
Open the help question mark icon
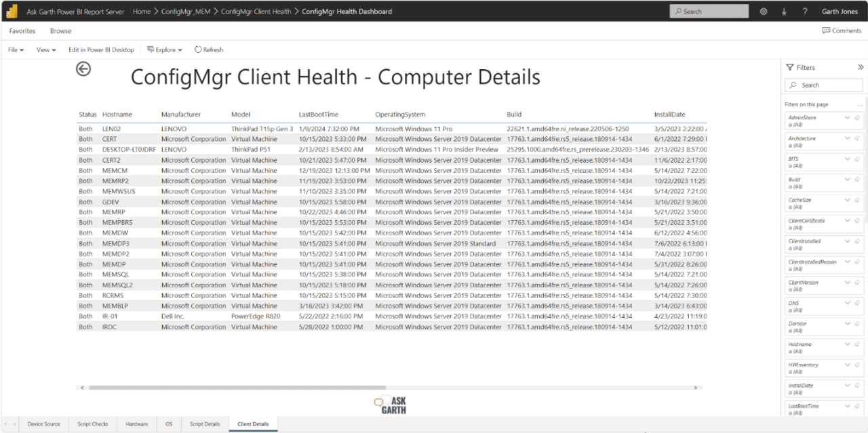tap(804, 12)
